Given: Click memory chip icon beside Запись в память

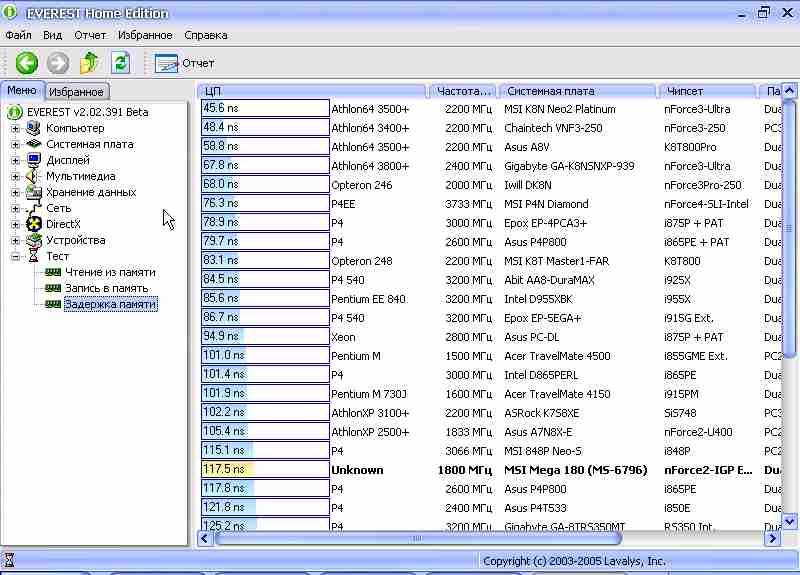Looking at the screenshot, I should click(53, 288).
